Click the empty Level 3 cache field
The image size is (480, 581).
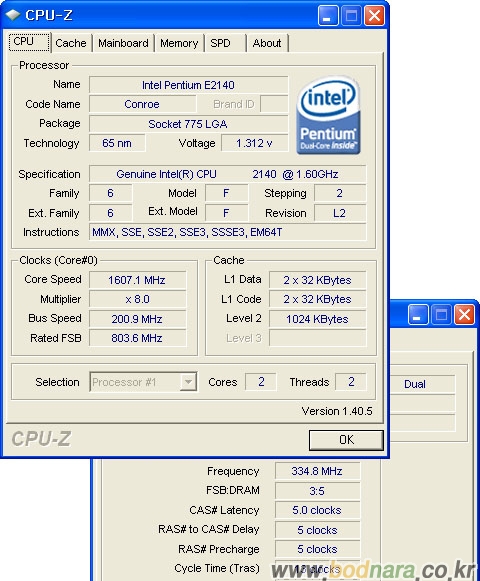click(317, 338)
